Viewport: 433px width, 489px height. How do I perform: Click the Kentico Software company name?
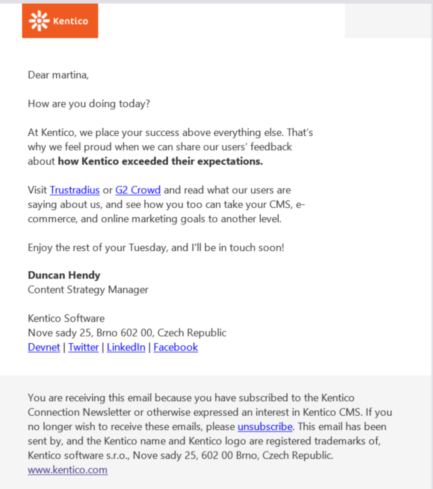66,319
